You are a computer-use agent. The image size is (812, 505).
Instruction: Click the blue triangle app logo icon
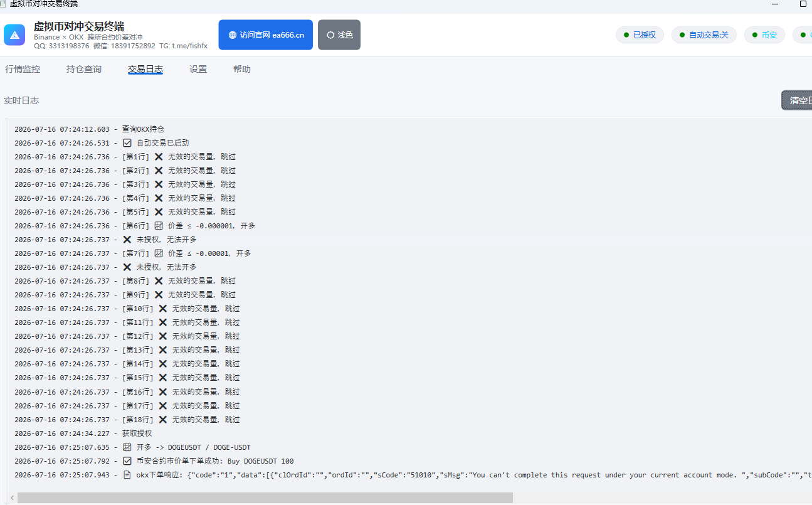tap(14, 35)
